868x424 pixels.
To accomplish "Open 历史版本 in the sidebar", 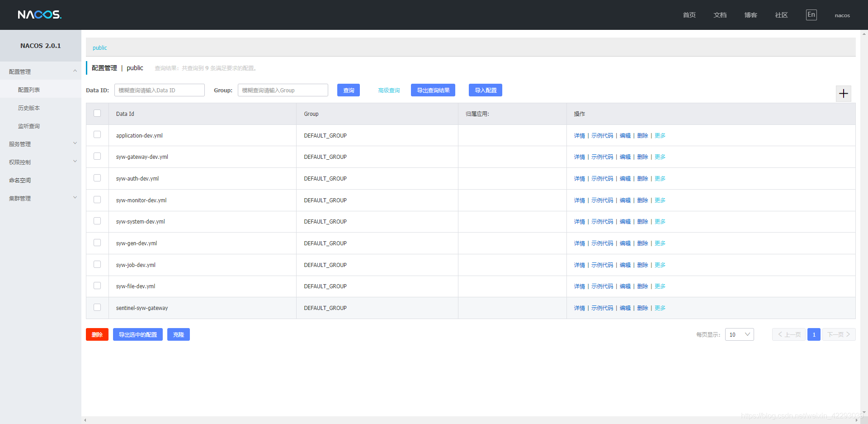I will pos(29,108).
